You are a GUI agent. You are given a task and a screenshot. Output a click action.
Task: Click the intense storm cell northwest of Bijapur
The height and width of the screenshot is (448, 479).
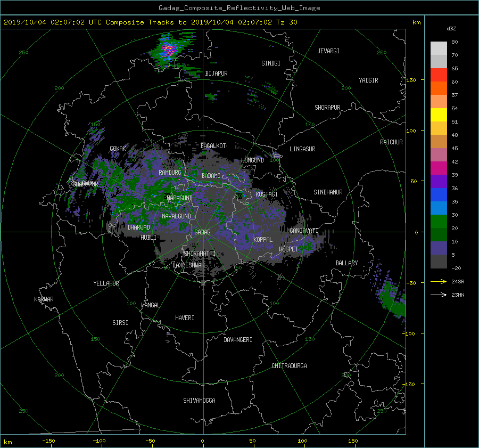click(169, 49)
